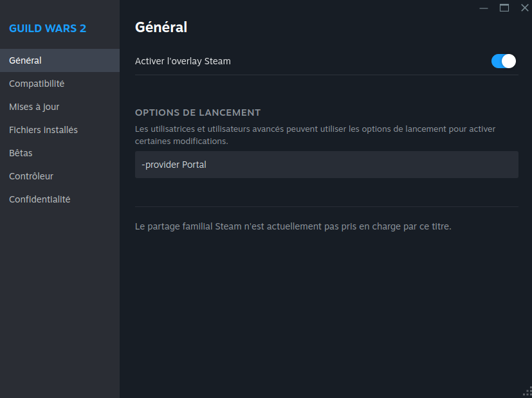Viewport: 532px width, 398px height.
Task: Go to Mises à jour section
Action: click(x=60, y=107)
